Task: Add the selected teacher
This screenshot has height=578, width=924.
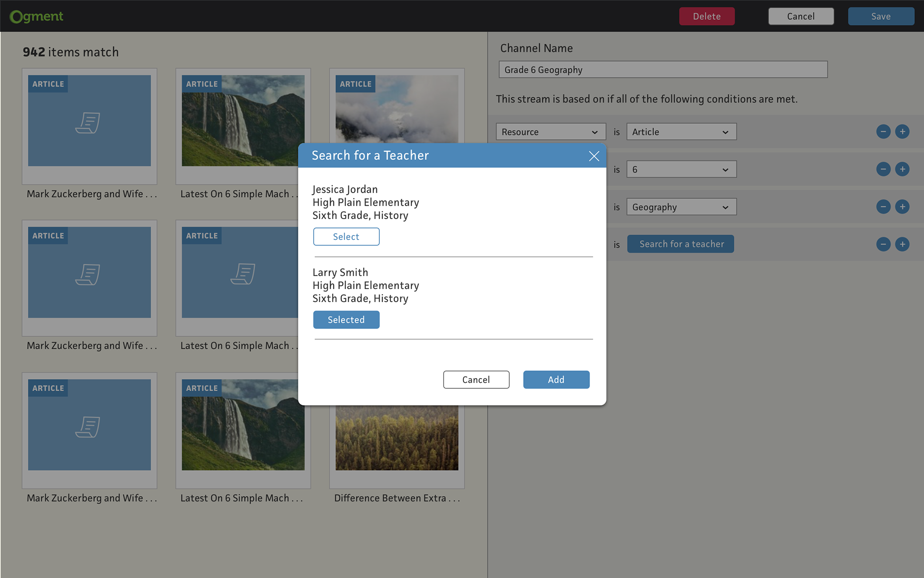Action: [556, 380]
